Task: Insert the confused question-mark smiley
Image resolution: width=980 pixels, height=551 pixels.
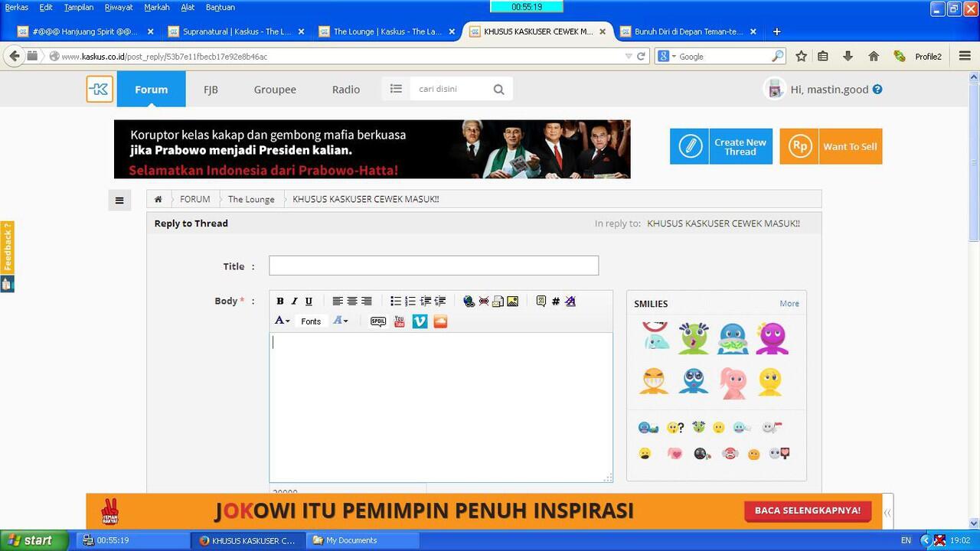Action: click(x=675, y=428)
